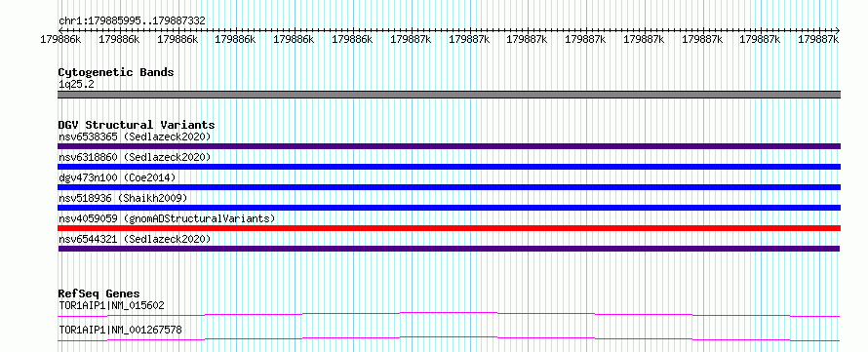The width and height of the screenshot is (868, 352).
Task: Click the nsv4059059 gnomAD variant label
Action: click(167, 218)
